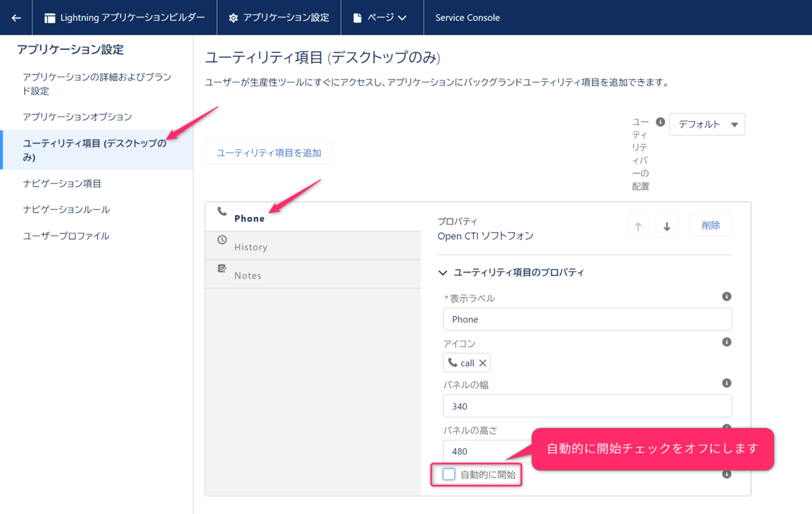Click the back arrow icon in the header
812x514 pixels.
(x=16, y=18)
